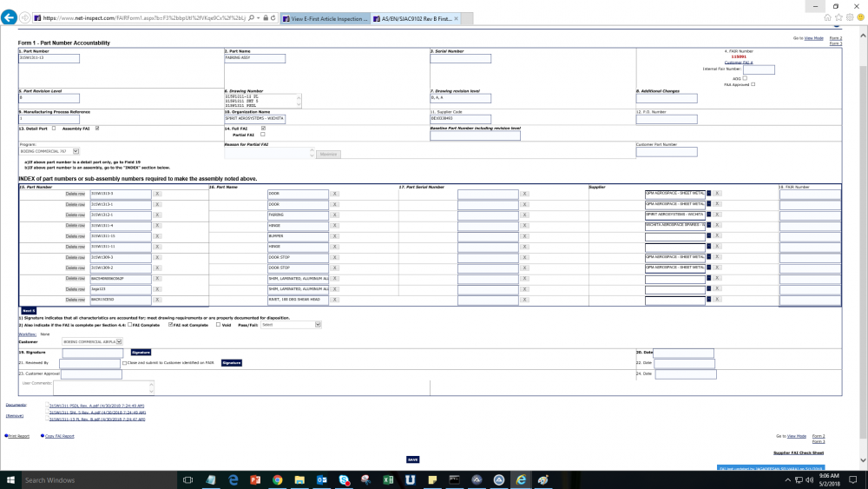This screenshot has width=868, height=489.
Task: Open the Task View icon
Action: (188, 479)
